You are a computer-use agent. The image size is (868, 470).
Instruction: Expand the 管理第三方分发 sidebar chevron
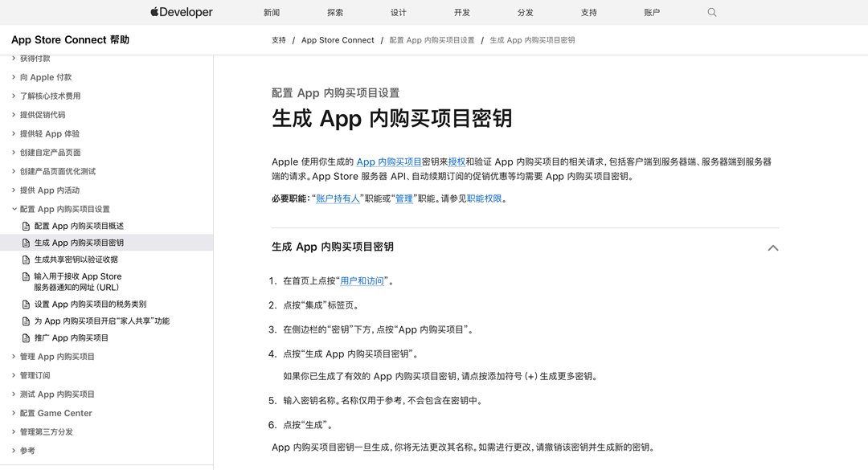tap(14, 431)
